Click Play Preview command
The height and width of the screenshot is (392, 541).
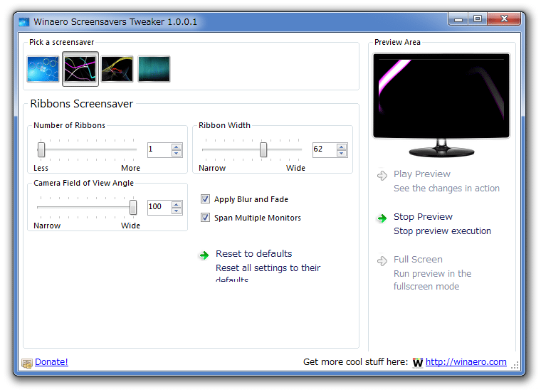click(422, 174)
